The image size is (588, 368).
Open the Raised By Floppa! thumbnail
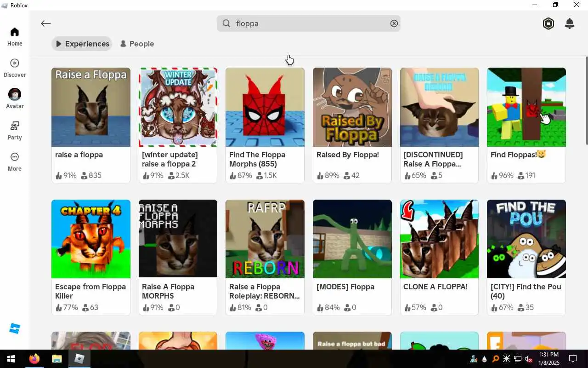click(x=352, y=107)
